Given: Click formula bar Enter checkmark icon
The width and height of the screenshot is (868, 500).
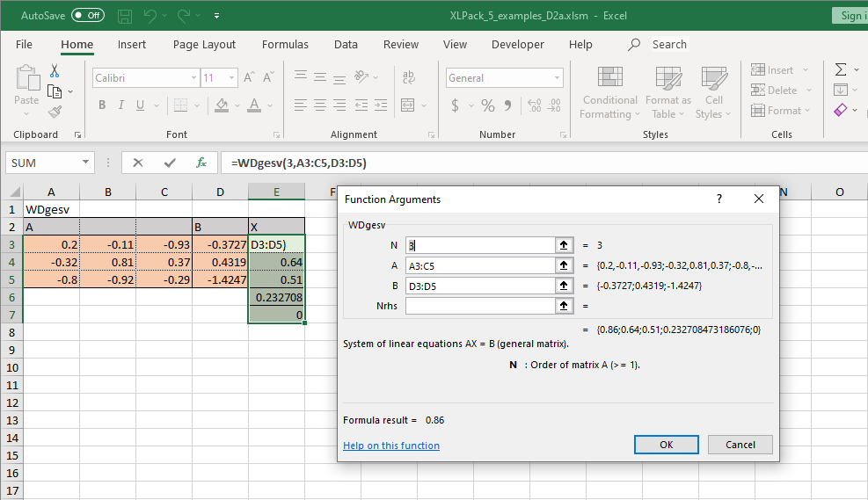Looking at the screenshot, I should tap(170, 163).
